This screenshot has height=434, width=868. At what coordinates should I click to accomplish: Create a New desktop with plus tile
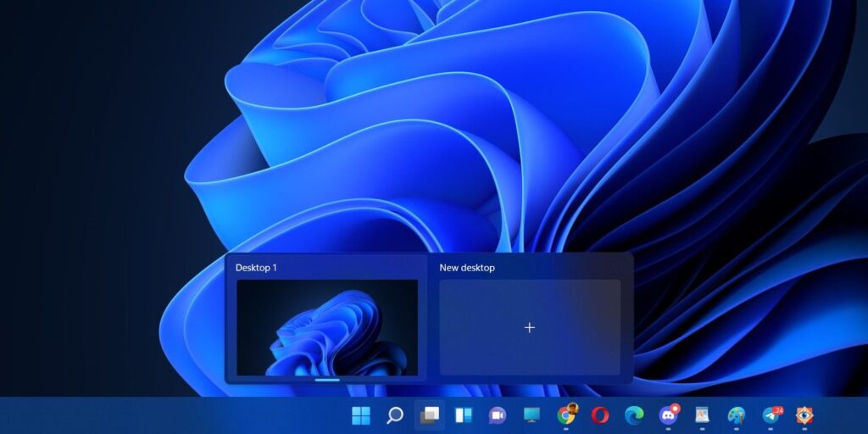[x=530, y=328]
